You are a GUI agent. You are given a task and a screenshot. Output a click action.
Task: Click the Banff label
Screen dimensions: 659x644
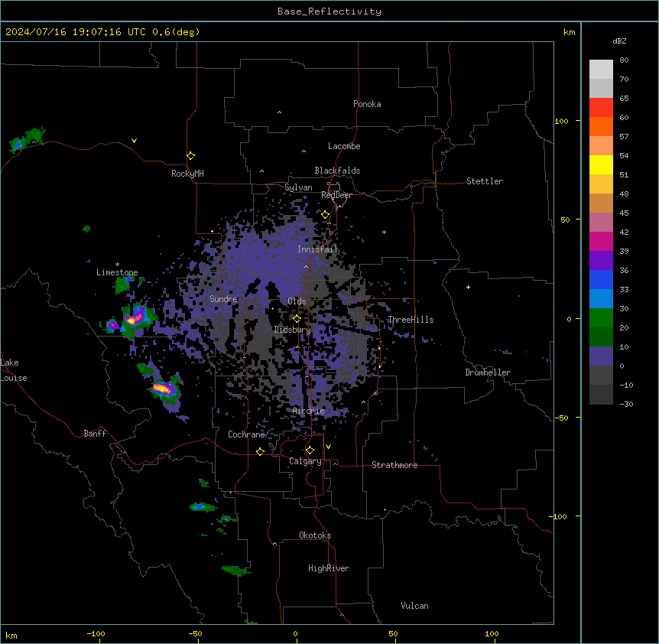(x=95, y=434)
